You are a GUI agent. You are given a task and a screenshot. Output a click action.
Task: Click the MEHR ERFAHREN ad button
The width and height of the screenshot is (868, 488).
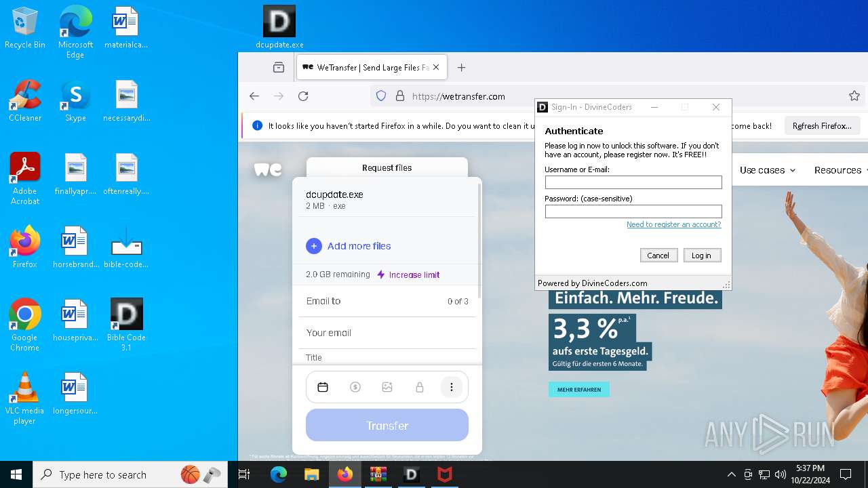point(579,390)
